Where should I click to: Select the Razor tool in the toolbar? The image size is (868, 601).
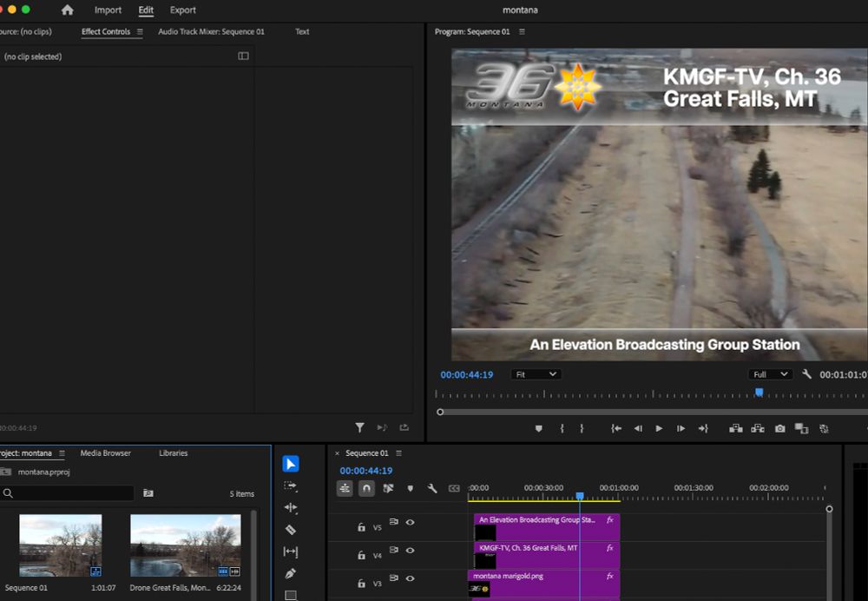coord(291,530)
